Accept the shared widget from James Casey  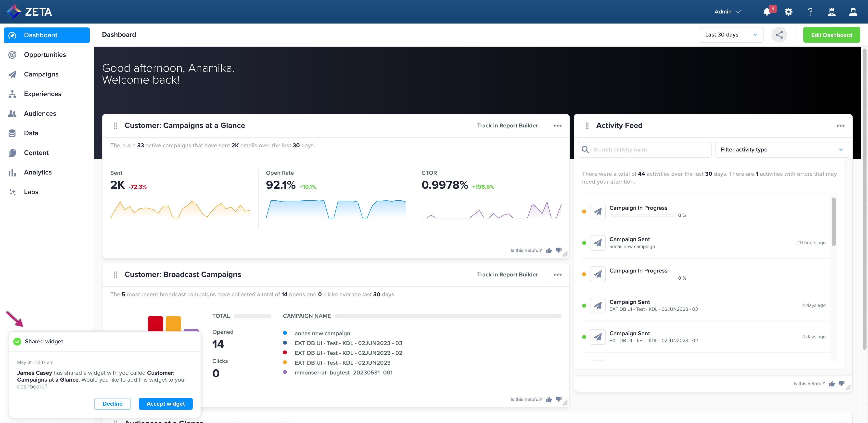point(166,403)
